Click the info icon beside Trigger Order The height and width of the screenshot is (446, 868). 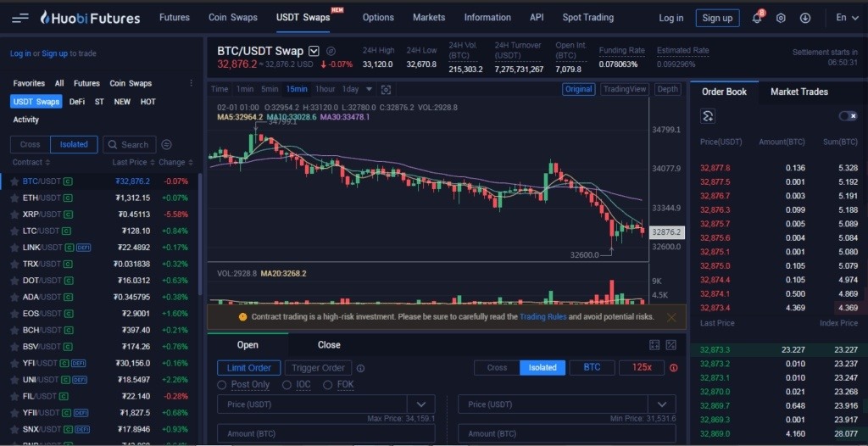tap(360, 368)
